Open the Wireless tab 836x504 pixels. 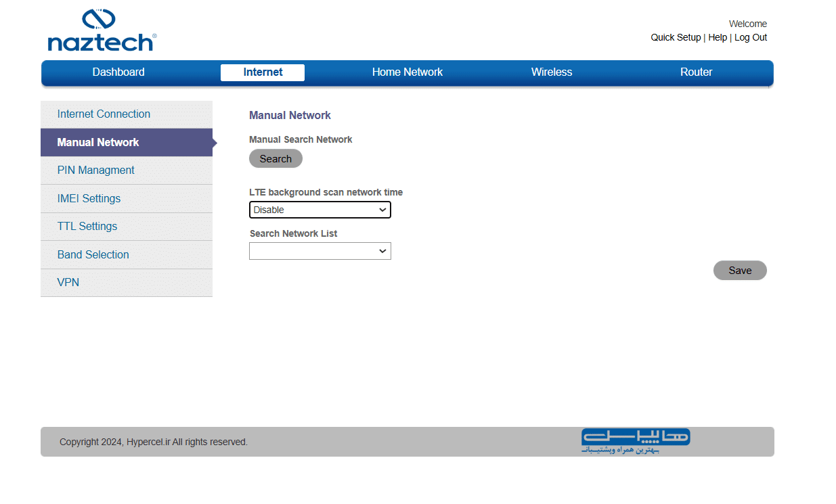(x=551, y=72)
